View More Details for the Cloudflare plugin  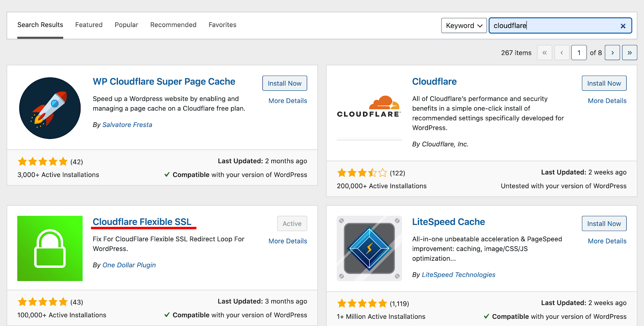[x=607, y=101]
